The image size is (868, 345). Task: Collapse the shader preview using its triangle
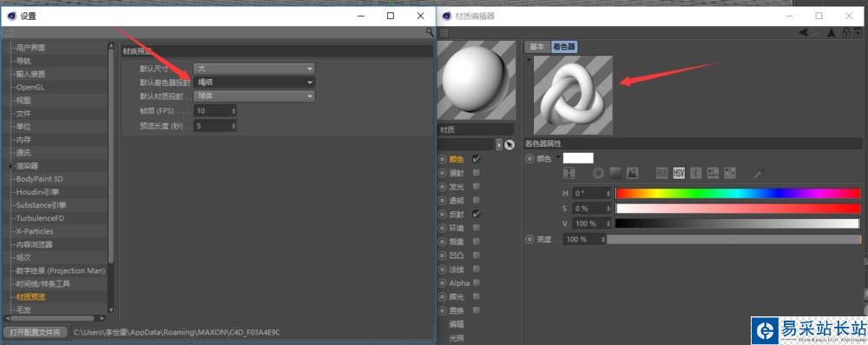[x=529, y=60]
